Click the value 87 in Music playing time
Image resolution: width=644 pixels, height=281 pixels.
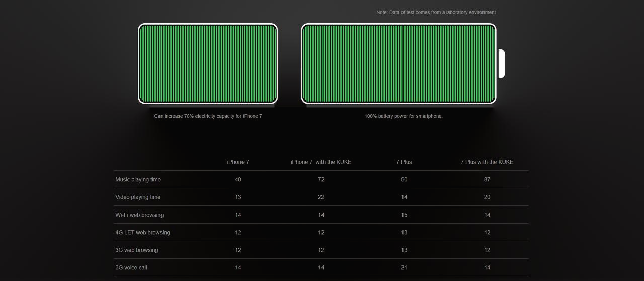[x=487, y=179]
